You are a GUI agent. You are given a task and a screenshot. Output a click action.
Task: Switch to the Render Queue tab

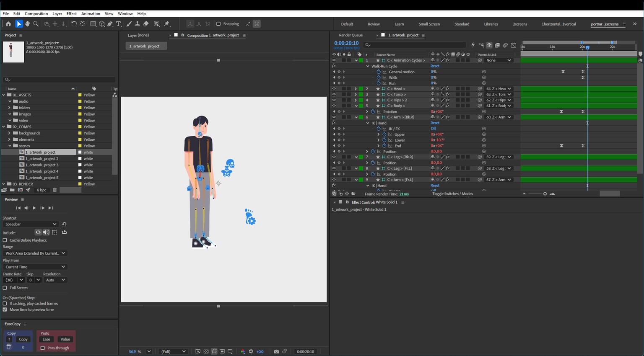351,35
